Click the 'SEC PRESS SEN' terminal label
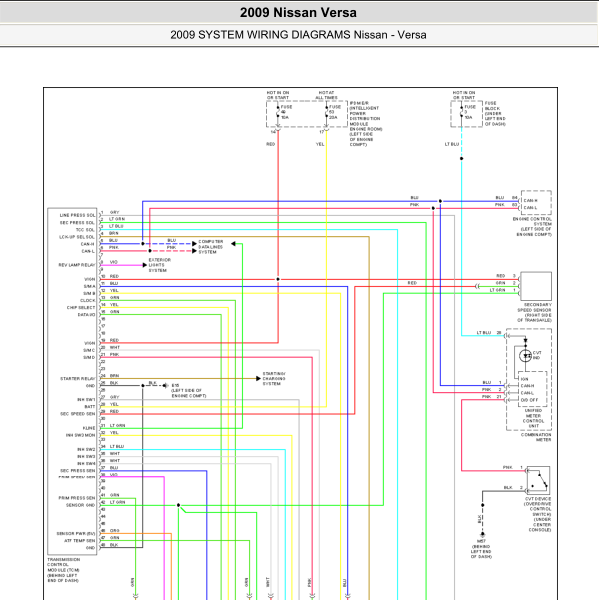The image size is (599, 600). tap(77, 471)
